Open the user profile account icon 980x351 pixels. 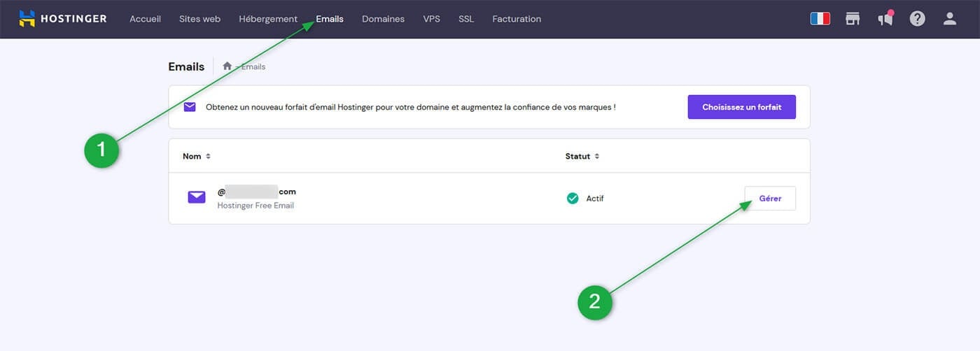pos(949,19)
